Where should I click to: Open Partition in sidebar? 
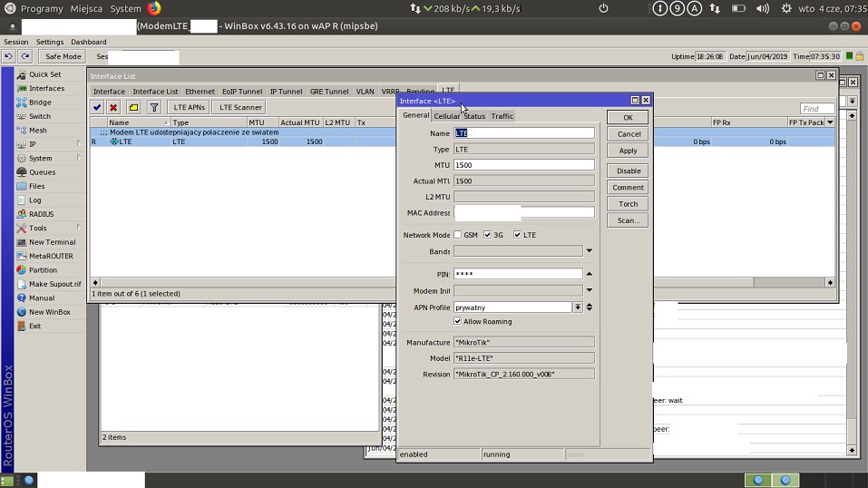pos(43,269)
